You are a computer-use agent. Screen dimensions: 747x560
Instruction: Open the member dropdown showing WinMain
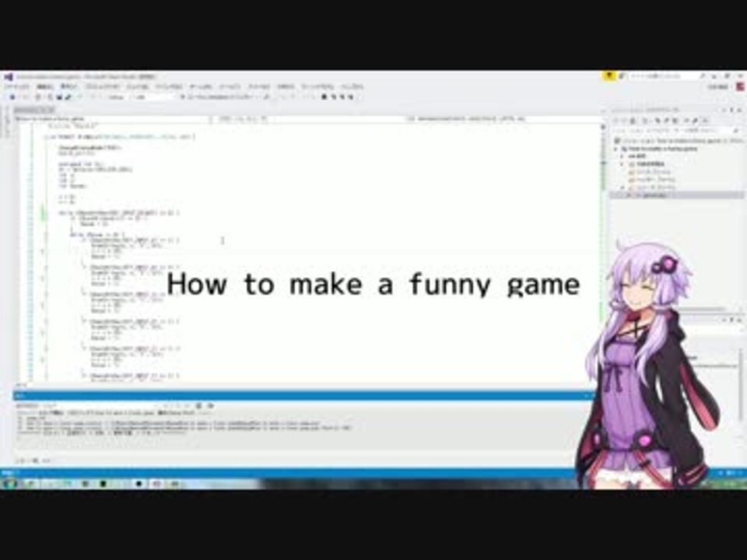(x=503, y=118)
